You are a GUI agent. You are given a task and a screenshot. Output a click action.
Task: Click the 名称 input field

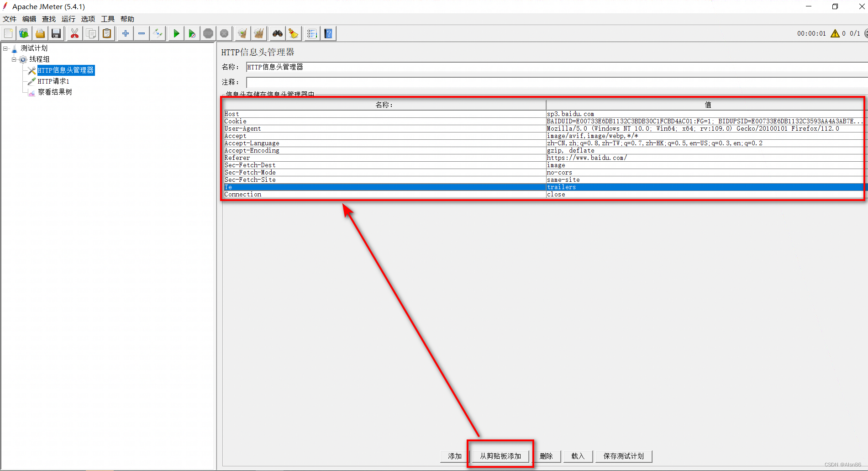[x=557, y=67]
